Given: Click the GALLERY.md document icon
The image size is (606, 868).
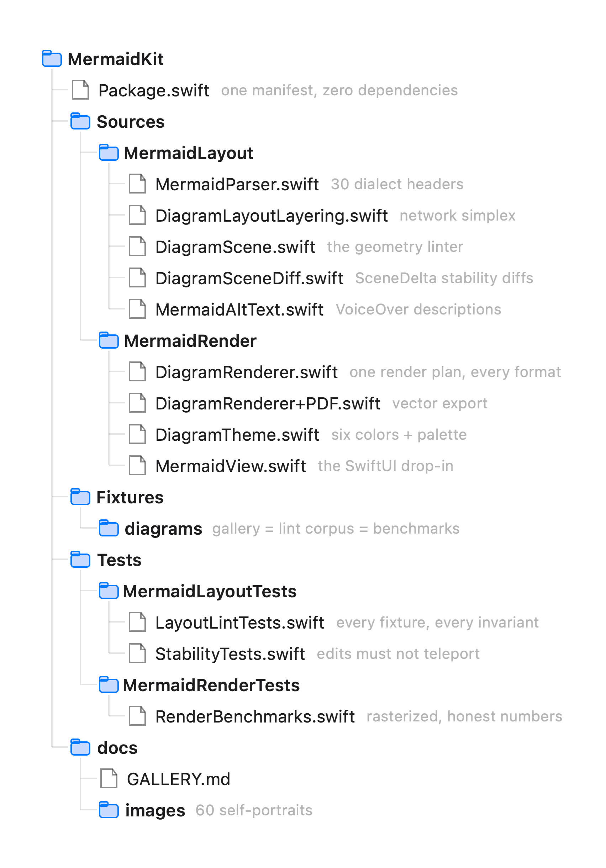Looking at the screenshot, I should point(109,778).
